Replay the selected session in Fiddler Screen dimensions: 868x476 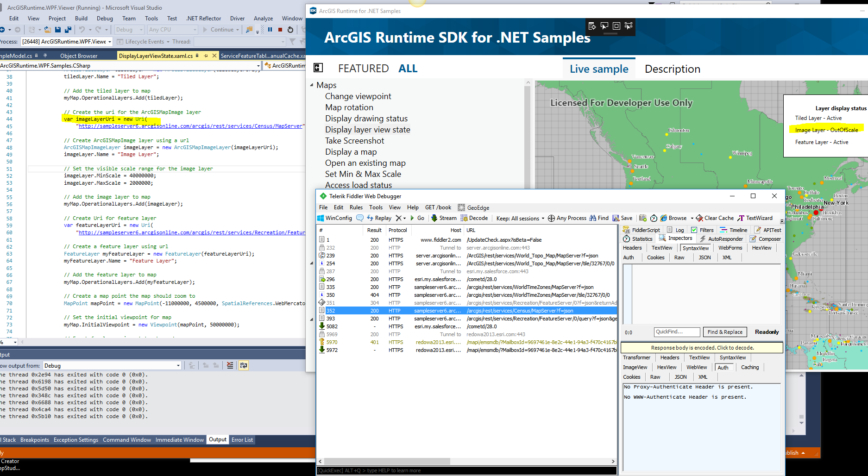(379, 218)
